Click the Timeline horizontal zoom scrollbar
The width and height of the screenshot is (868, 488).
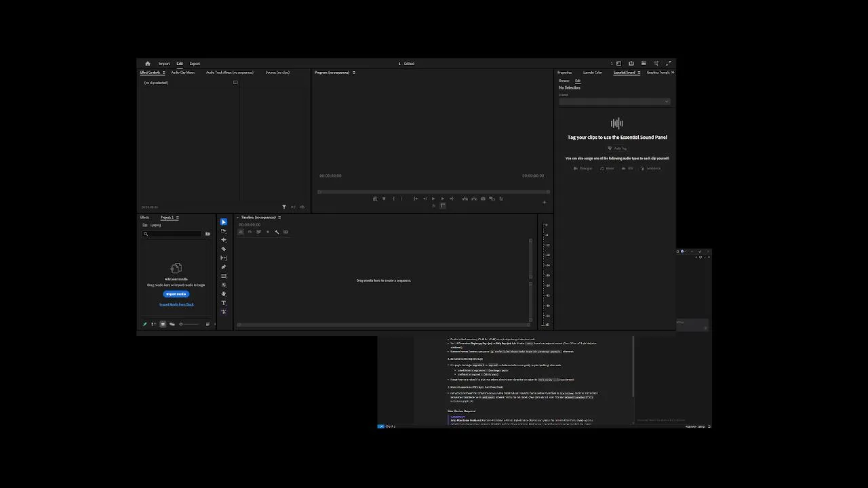[384, 325]
